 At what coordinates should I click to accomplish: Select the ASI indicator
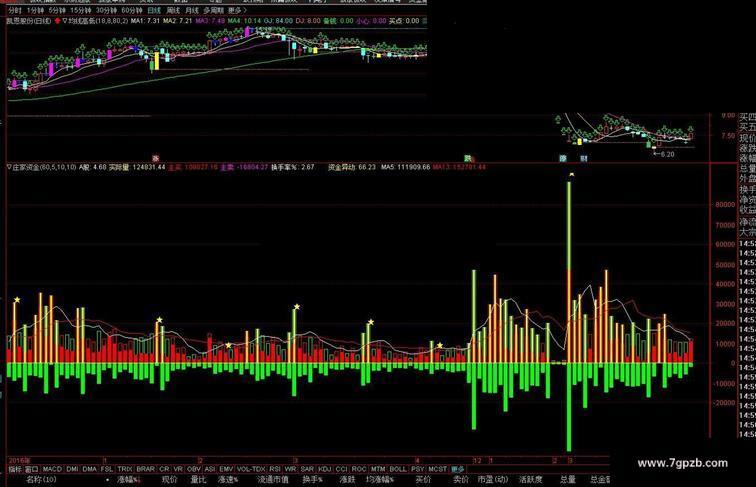point(210,469)
